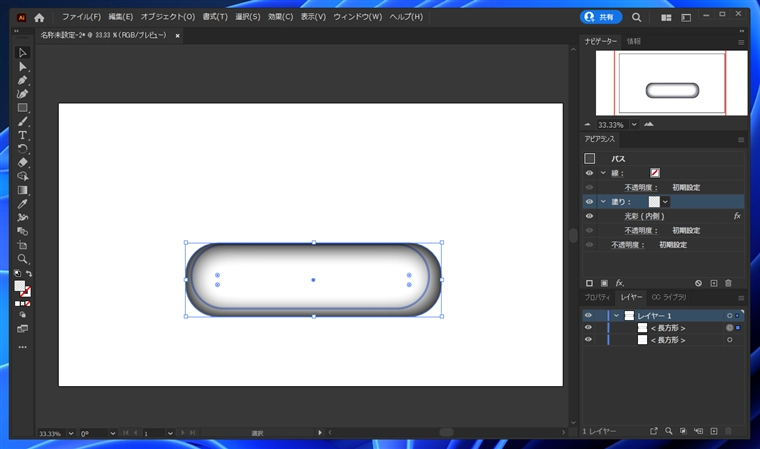The image size is (760, 449).
Task: Select the Shape Builder tool
Action: (22, 176)
